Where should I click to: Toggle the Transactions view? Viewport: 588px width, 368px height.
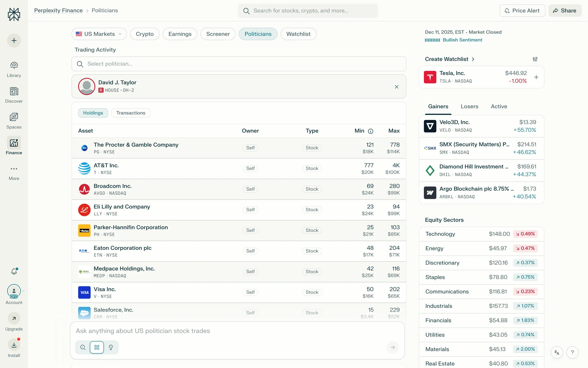click(x=131, y=113)
